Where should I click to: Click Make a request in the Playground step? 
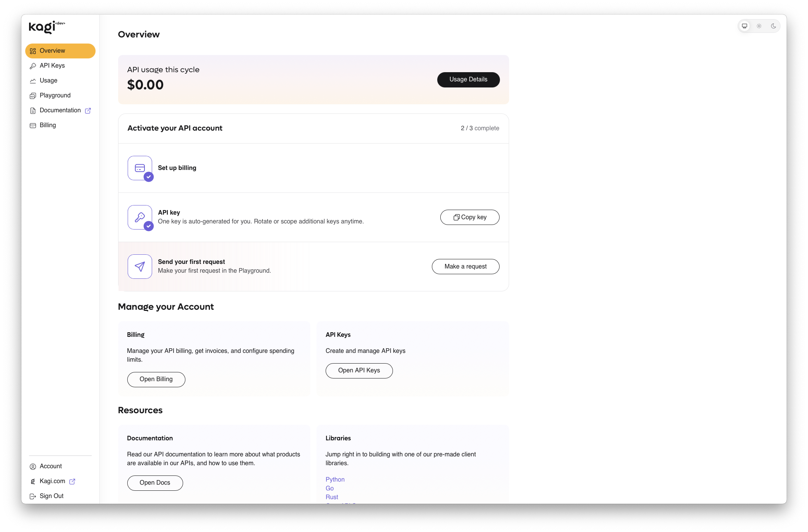point(465,266)
